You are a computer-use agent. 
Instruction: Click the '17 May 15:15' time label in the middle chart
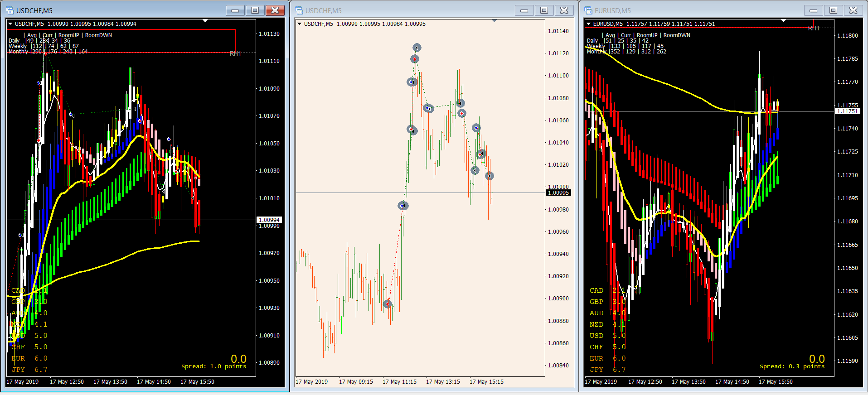(x=486, y=382)
